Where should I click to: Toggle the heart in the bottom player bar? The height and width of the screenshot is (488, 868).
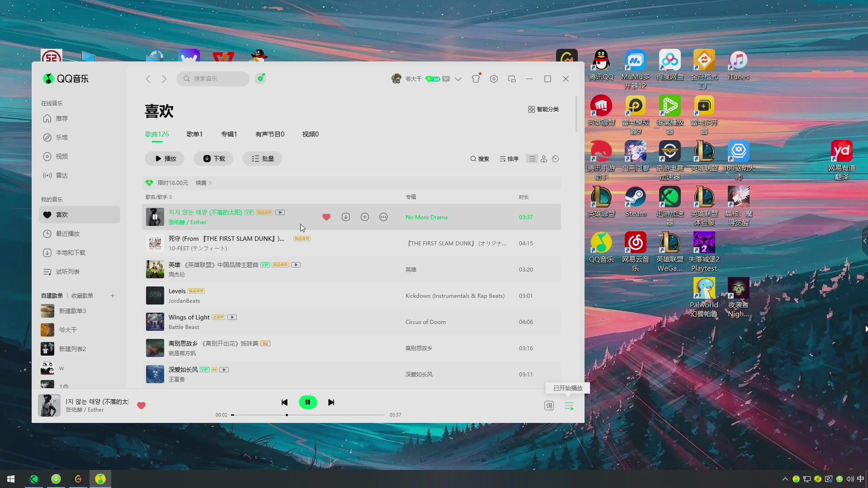pos(141,405)
